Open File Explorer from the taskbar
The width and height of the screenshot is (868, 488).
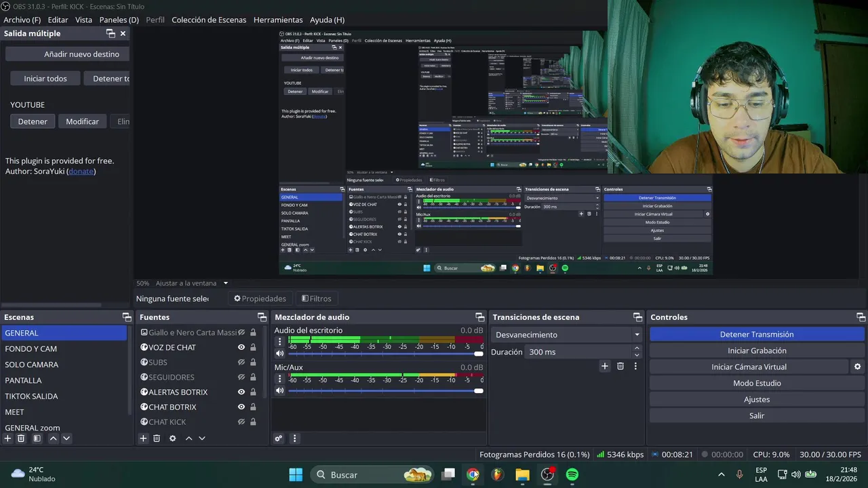(x=522, y=474)
